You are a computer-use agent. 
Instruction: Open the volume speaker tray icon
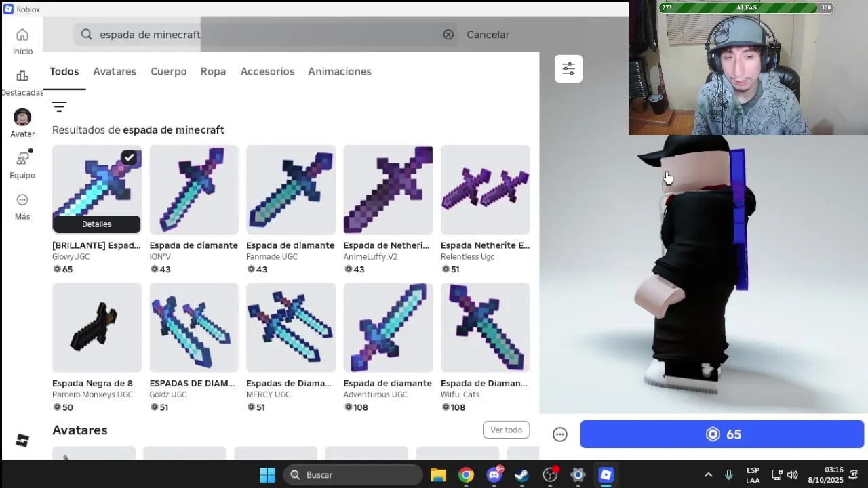pos(793,475)
